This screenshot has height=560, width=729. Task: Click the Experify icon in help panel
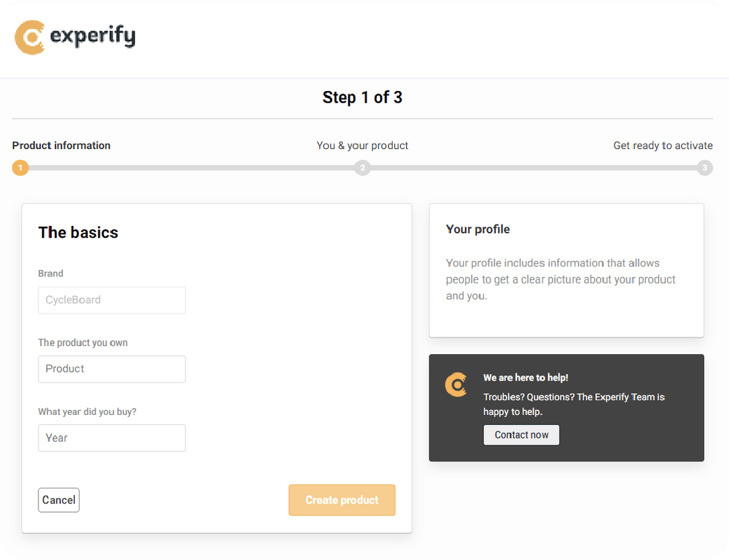pos(456,385)
